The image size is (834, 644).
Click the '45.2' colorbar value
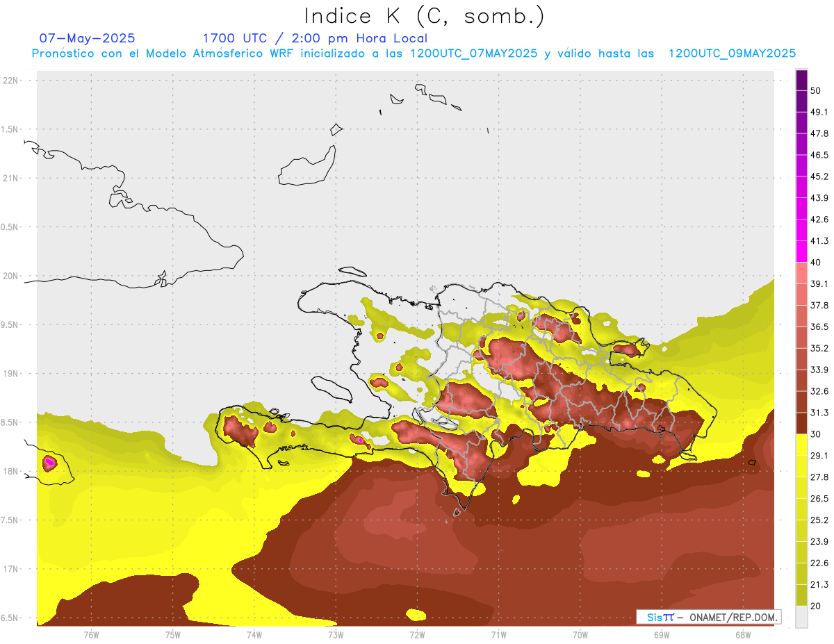pyautogui.click(x=819, y=176)
